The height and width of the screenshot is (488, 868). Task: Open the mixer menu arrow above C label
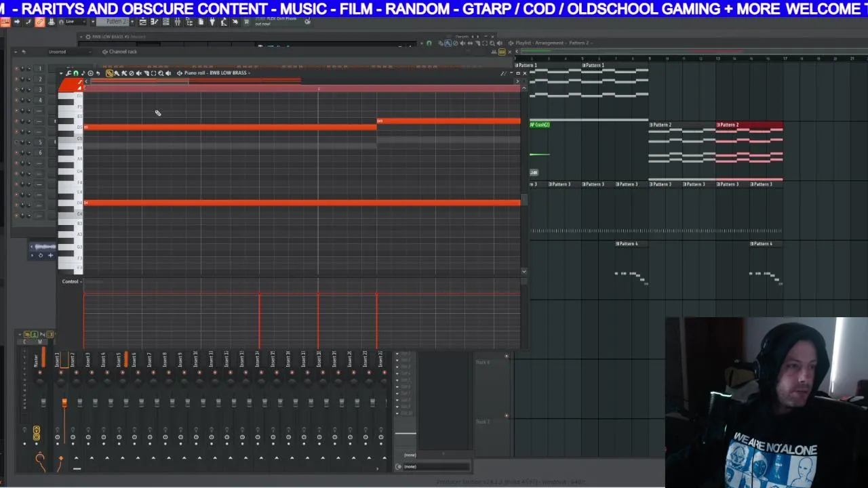click(20, 334)
